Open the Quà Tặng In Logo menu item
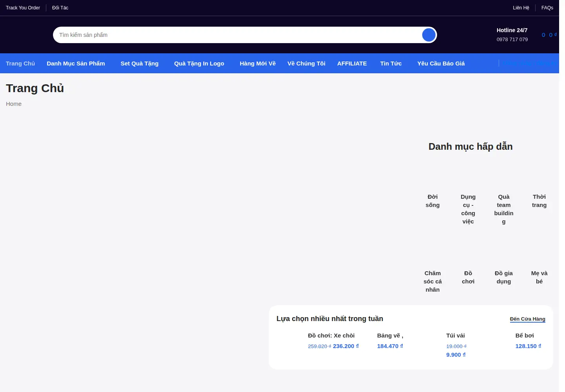565x392 pixels. click(199, 64)
